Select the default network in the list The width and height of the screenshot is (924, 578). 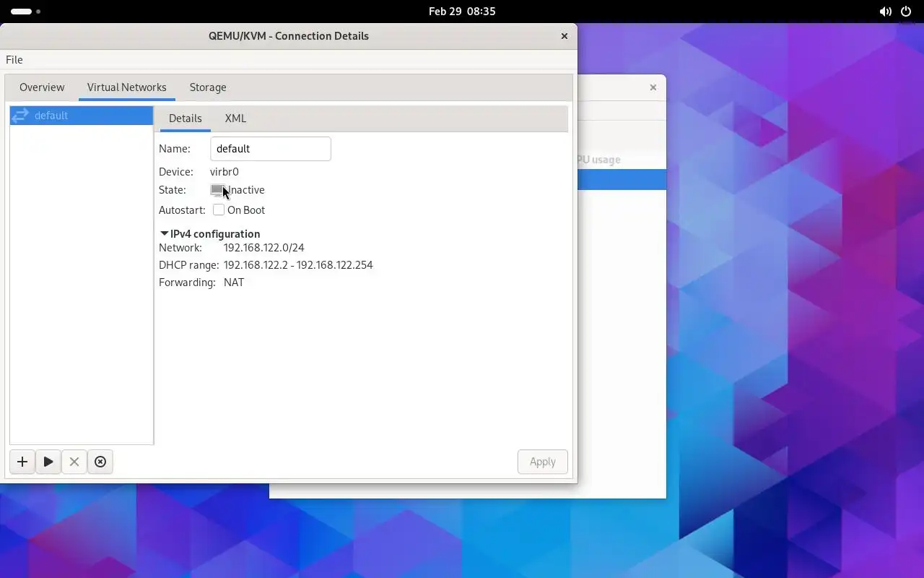81,116
